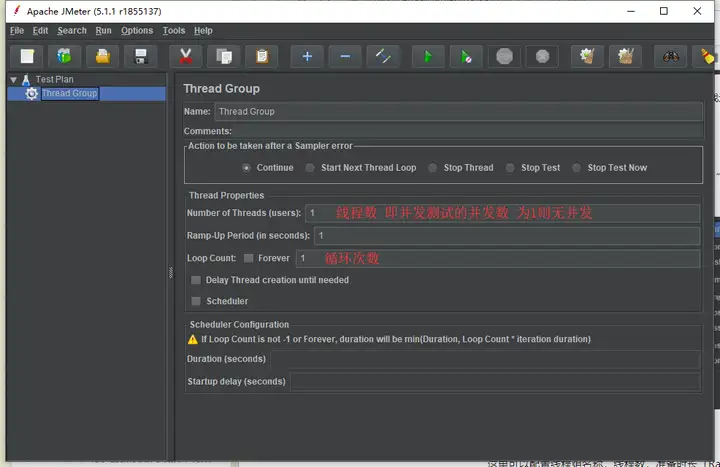Image resolution: width=720 pixels, height=467 pixels.
Task: Select the Continue radio button
Action: click(247, 168)
